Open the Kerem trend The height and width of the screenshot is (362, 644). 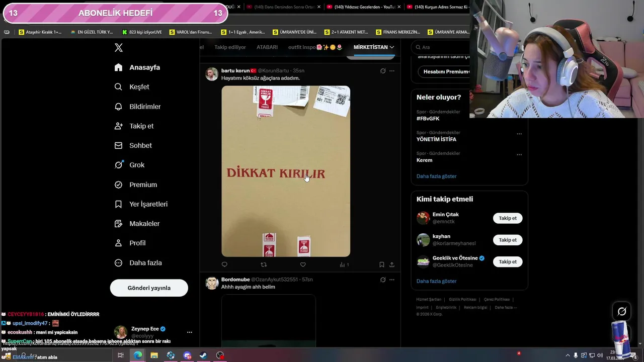(424, 160)
